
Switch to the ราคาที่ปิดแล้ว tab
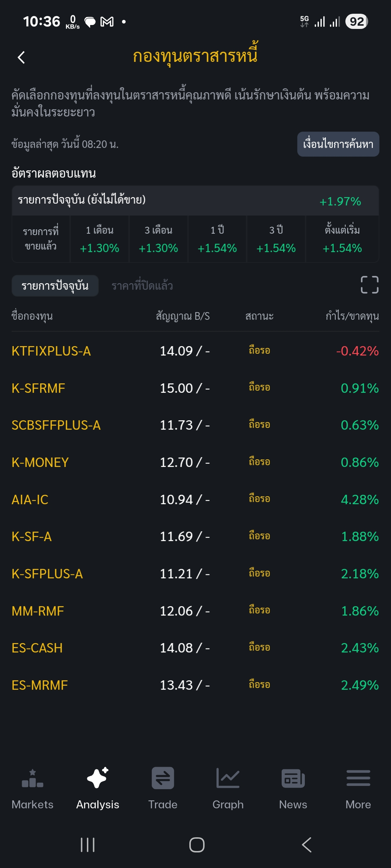(142, 286)
